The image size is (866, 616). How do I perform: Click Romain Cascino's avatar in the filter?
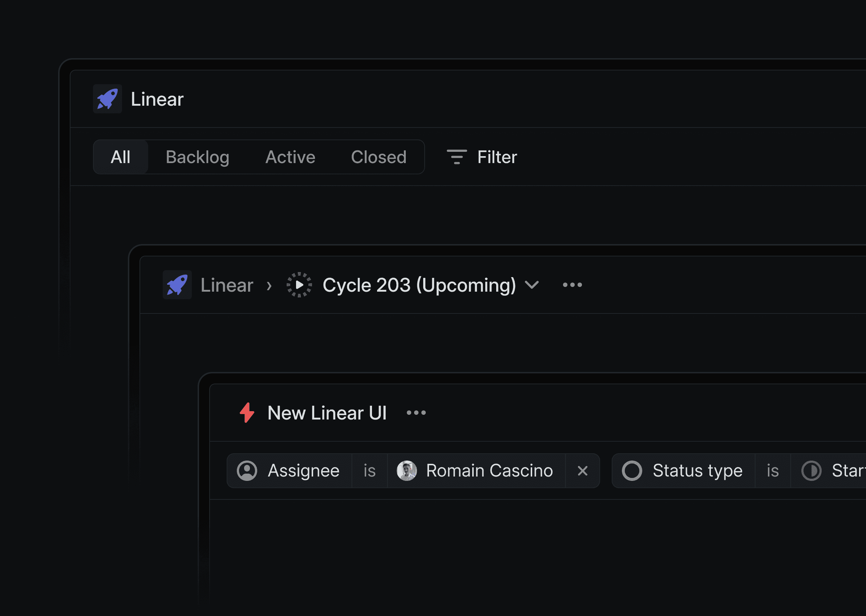406,470
